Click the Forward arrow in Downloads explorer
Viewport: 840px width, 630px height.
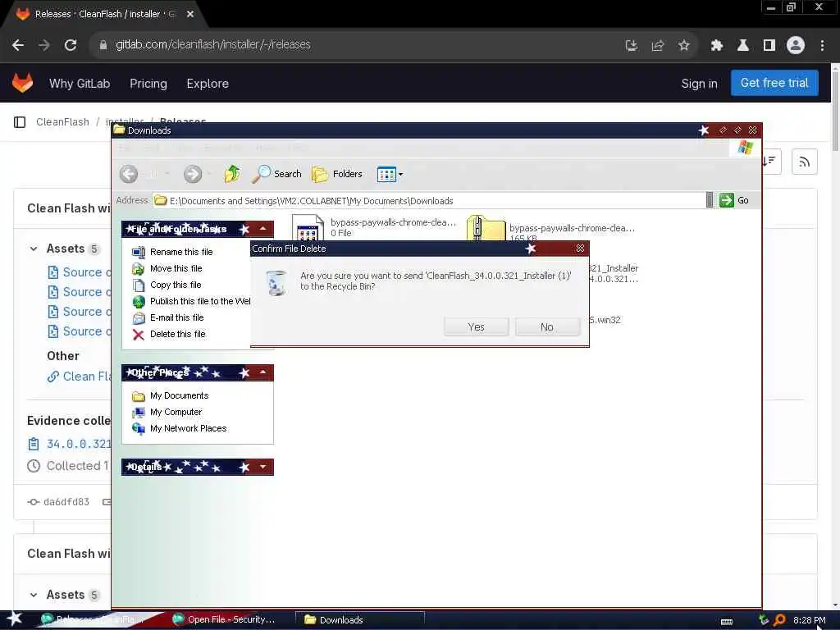[193, 174]
